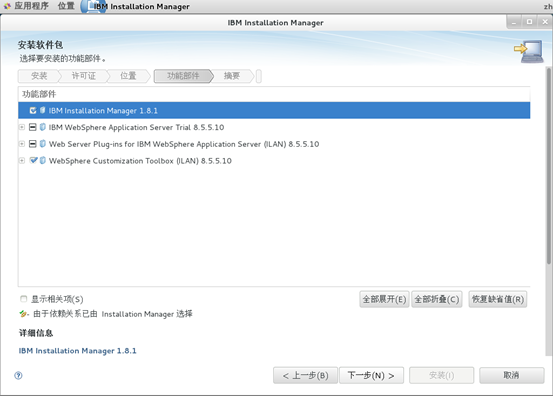The width and height of the screenshot is (553, 396).
Task: Toggle the WebSphere Customization Toolbox checkbox
Action: pyautogui.click(x=34, y=160)
